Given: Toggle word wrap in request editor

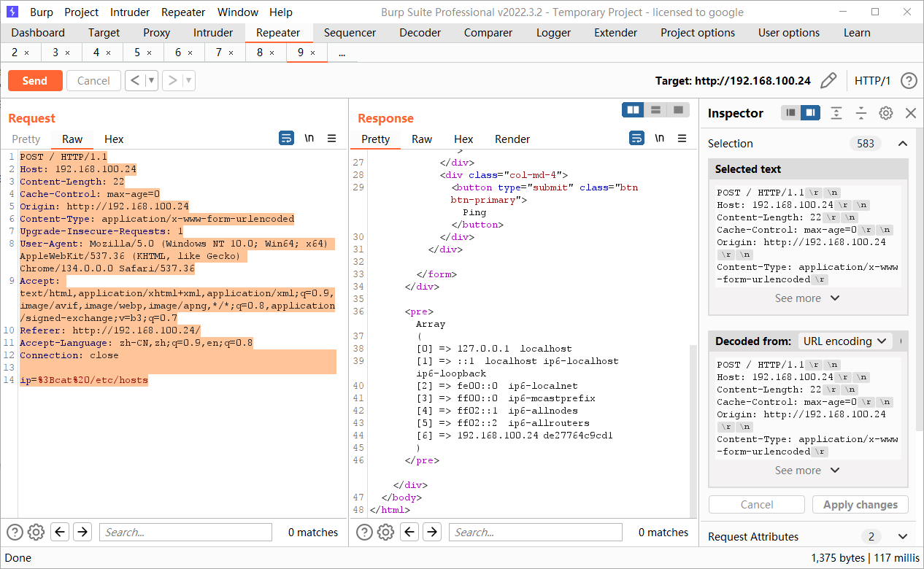Looking at the screenshot, I should 286,139.
